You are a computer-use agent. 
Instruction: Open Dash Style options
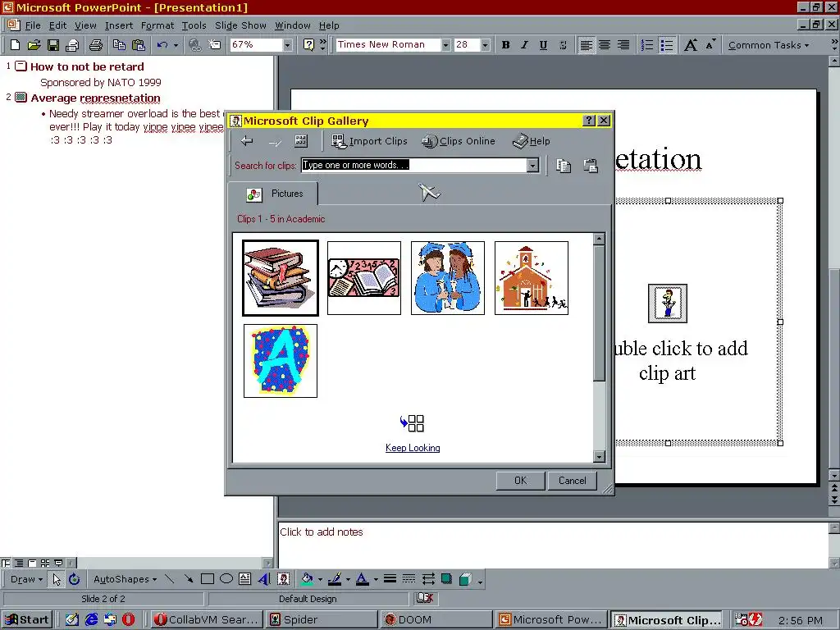coord(409,579)
